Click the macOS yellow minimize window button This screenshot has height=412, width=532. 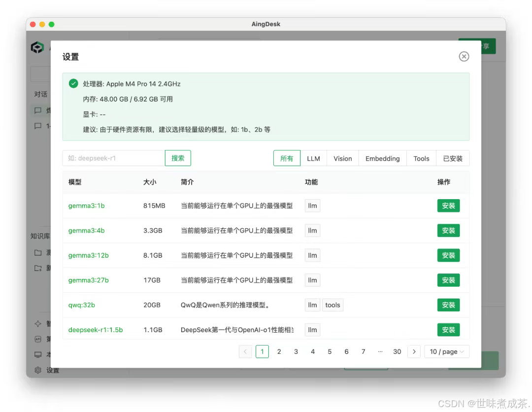pyautogui.click(x=42, y=24)
